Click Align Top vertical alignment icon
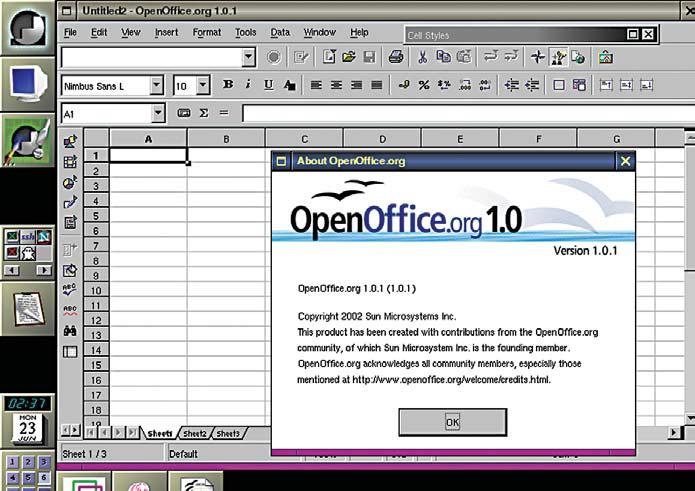Screen dimensions: 695x491 tap(605, 84)
